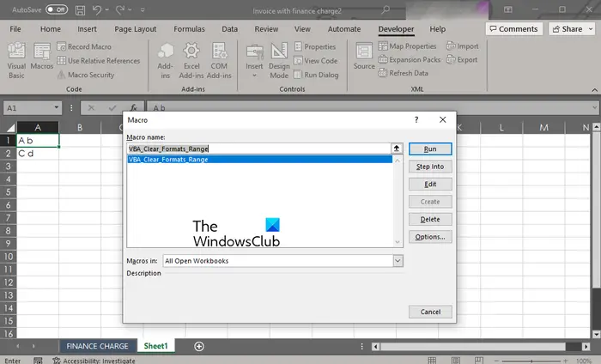Toggle the AutoSave switch
The image size is (601, 364).
57,9
